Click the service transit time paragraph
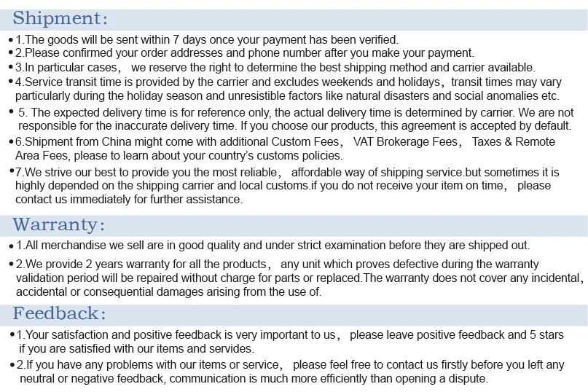This screenshot has height=392, width=588. [x=289, y=89]
